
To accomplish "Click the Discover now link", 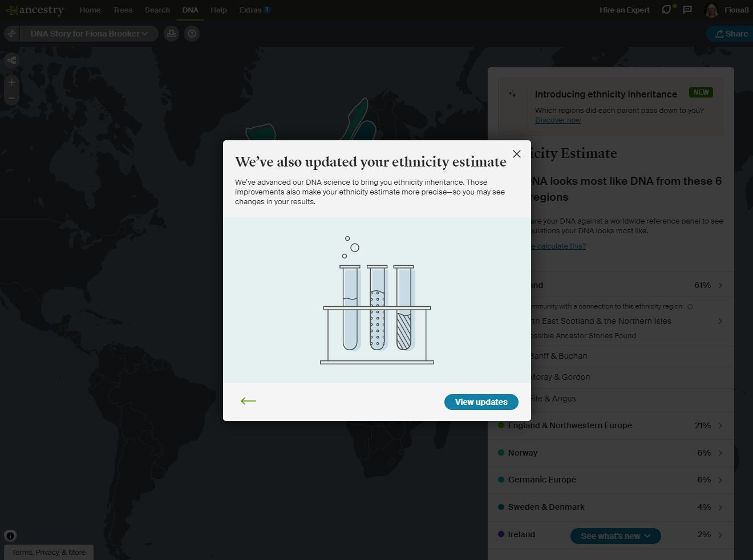I will point(558,120).
